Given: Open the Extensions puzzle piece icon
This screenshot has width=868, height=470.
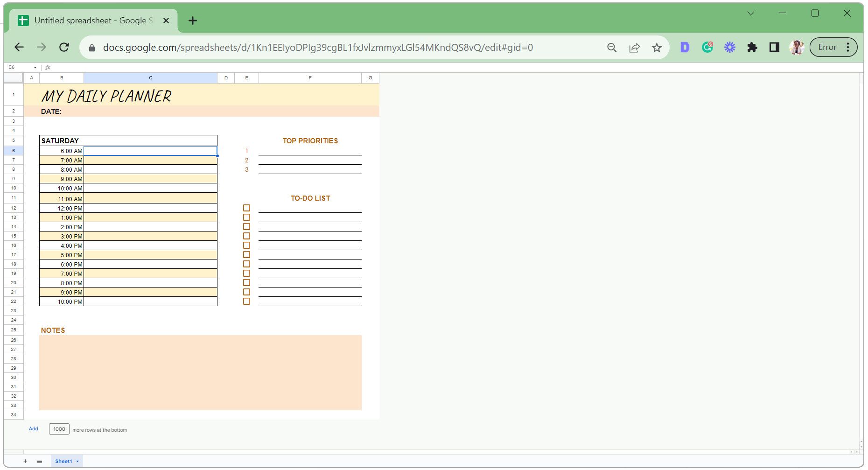Looking at the screenshot, I should pos(752,47).
